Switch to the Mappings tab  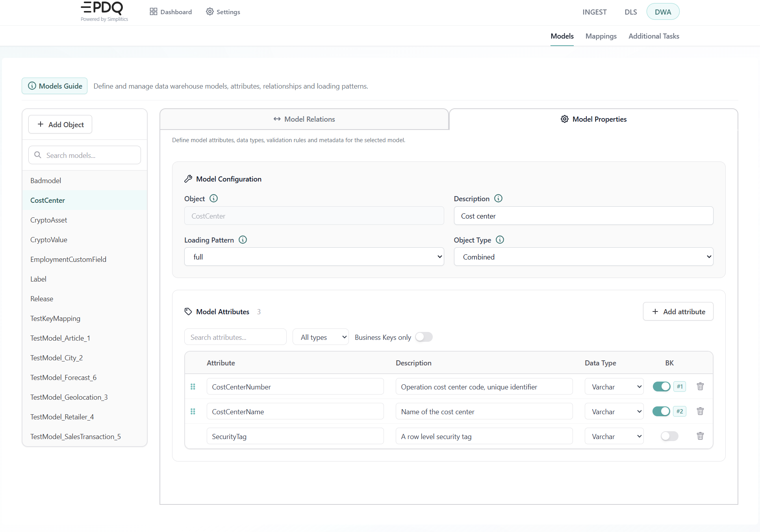coord(601,36)
